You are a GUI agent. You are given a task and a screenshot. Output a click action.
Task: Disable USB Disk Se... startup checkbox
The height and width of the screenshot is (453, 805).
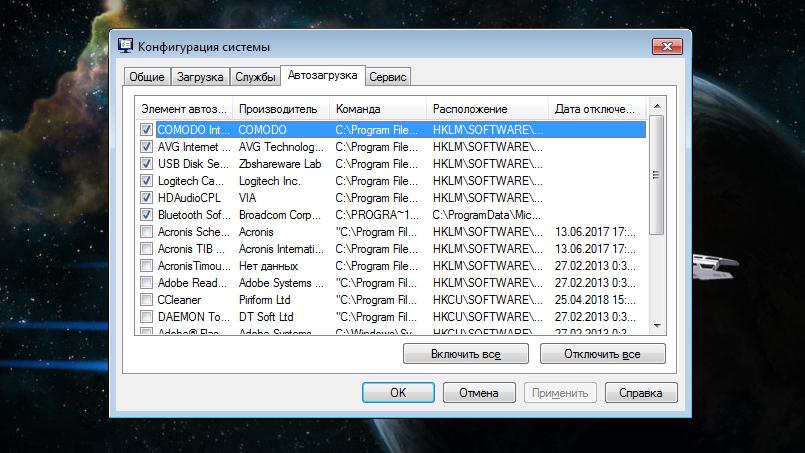point(146,163)
